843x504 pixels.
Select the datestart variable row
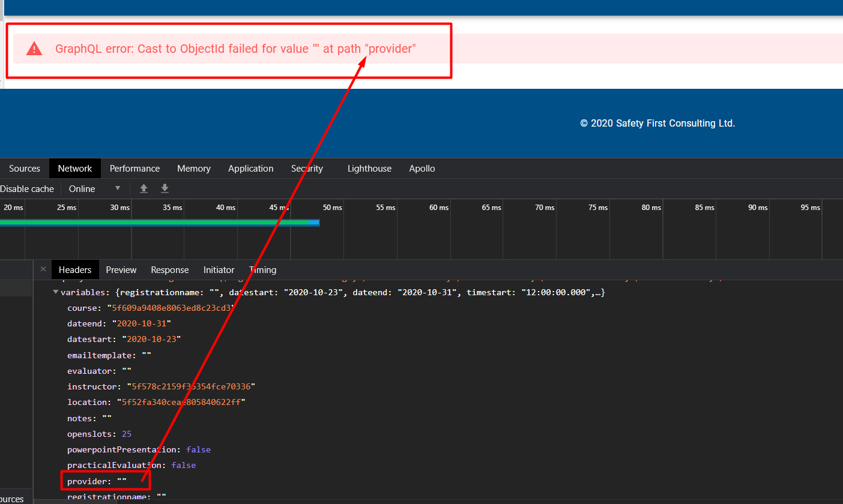click(124, 339)
